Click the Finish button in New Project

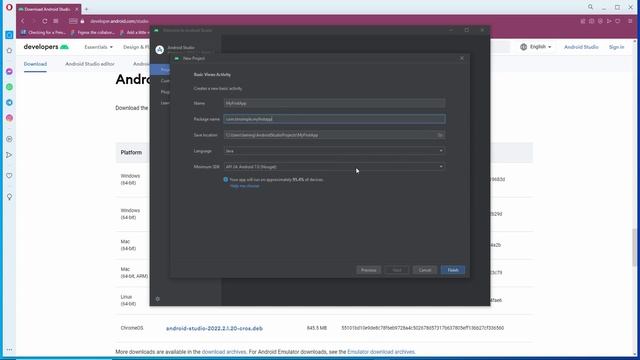click(x=453, y=270)
